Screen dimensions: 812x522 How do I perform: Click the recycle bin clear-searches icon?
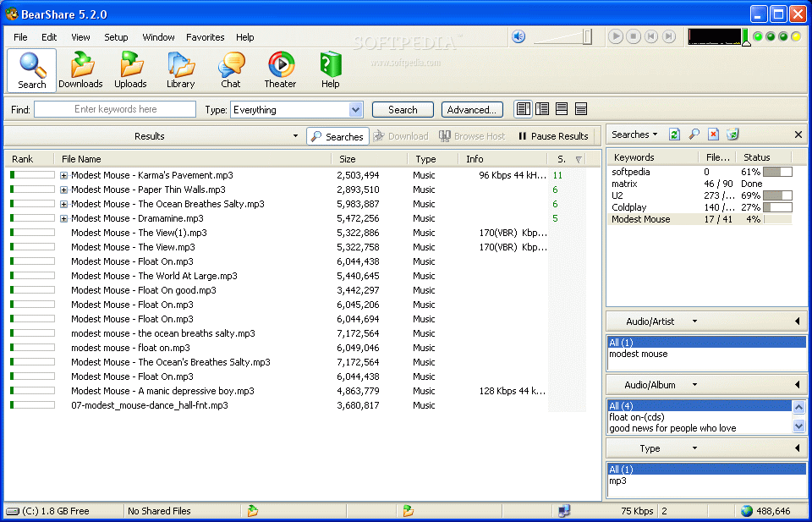click(732, 135)
